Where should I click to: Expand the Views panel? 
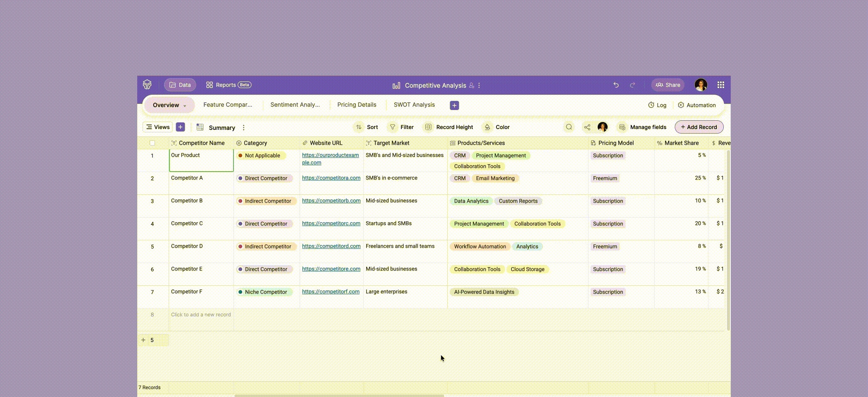click(x=157, y=127)
